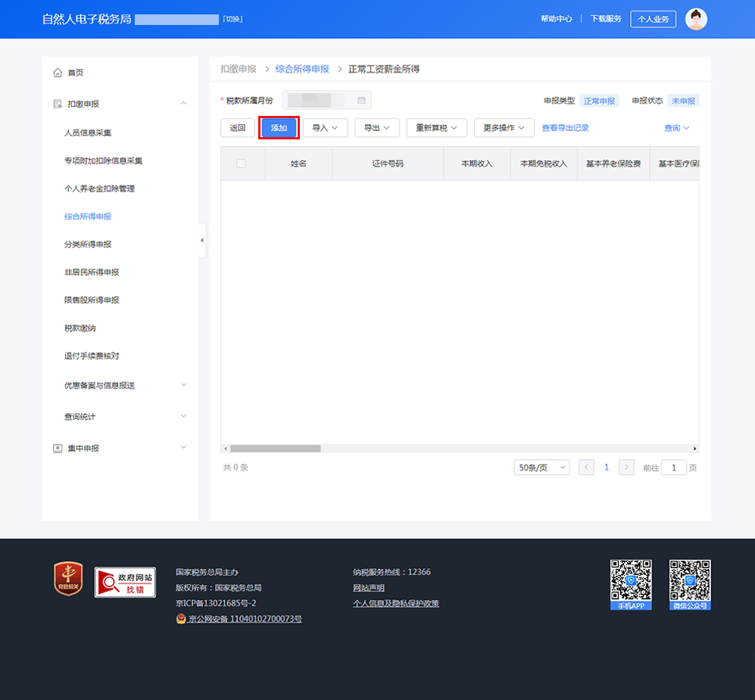Go to previous page arrow

(x=586, y=467)
